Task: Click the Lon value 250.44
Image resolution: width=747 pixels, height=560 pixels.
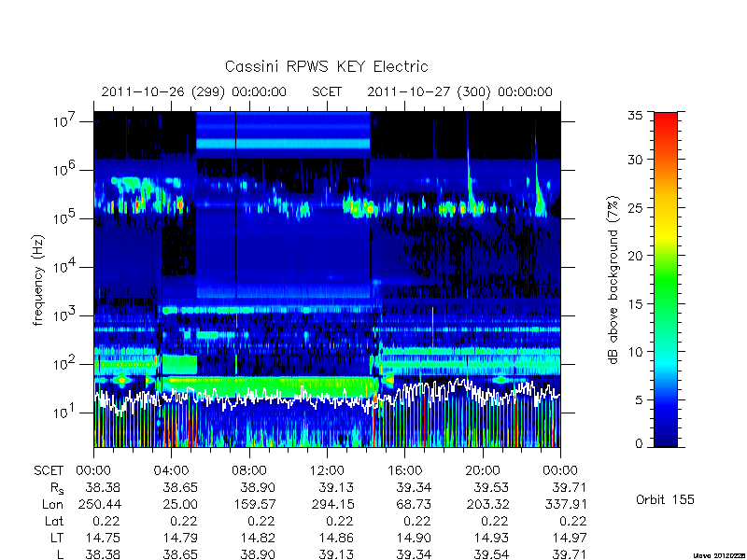Action: 100,504
